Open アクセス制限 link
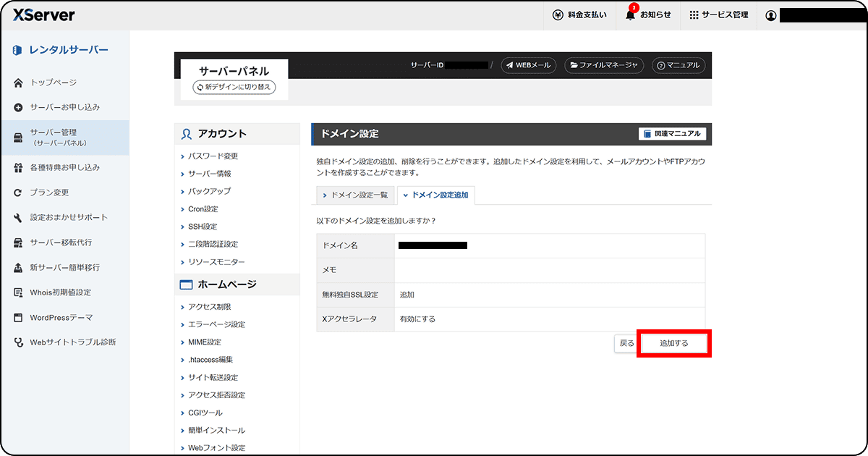The image size is (868, 456). pos(210,307)
